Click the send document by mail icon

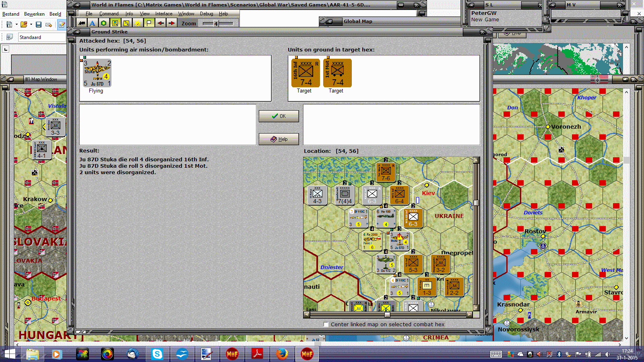tap(49, 25)
